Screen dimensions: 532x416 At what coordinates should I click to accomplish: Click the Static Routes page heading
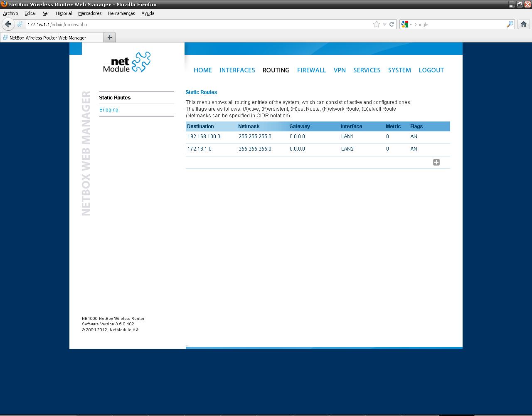[201, 92]
